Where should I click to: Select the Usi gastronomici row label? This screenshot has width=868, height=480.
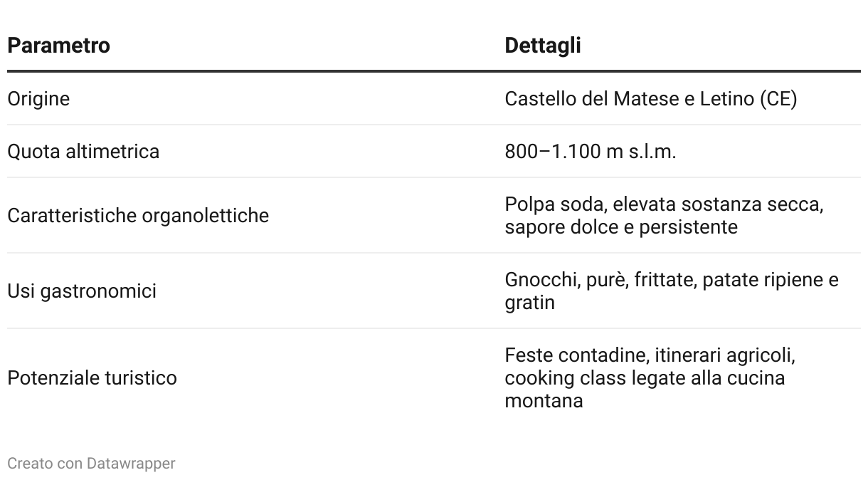point(82,291)
